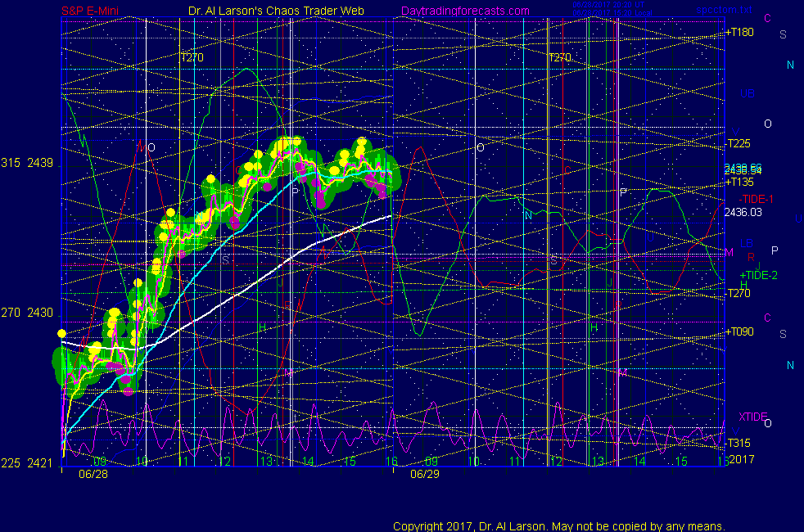Click the '06/29' date label
The height and width of the screenshot is (532, 804).
click(425, 474)
